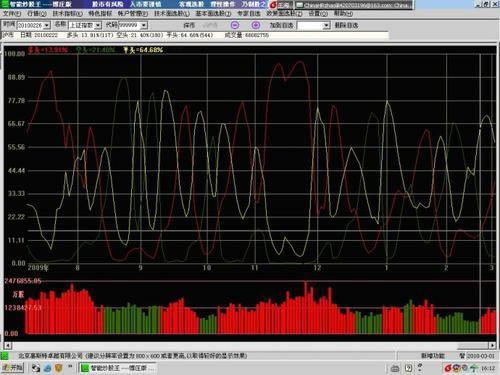Click the red Sina icon in system tray
500x375 pixels.
tap(448, 368)
